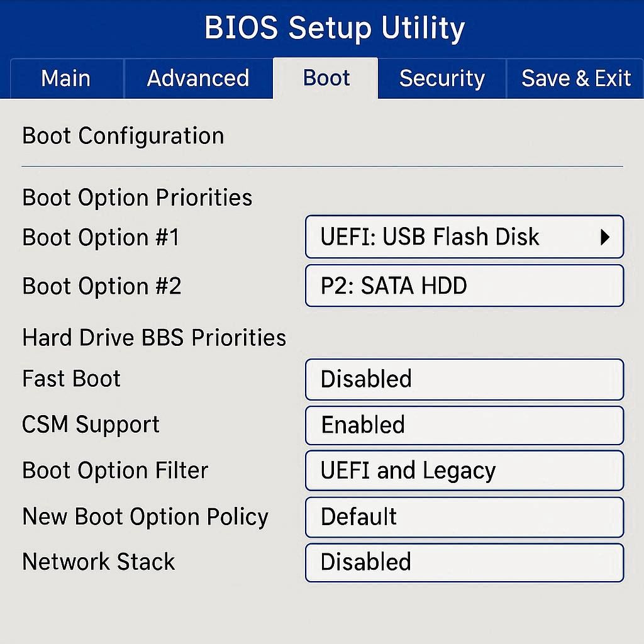Open Hard Drive BBS Priorities submenu
The width and height of the screenshot is (644, 644).
(x=154, y=338)
